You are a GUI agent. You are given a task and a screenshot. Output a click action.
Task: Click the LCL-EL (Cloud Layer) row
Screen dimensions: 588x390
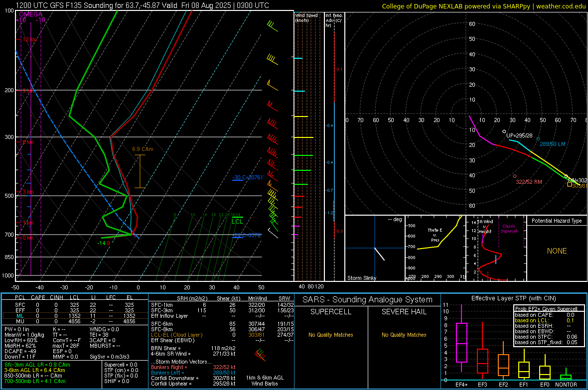222,335
